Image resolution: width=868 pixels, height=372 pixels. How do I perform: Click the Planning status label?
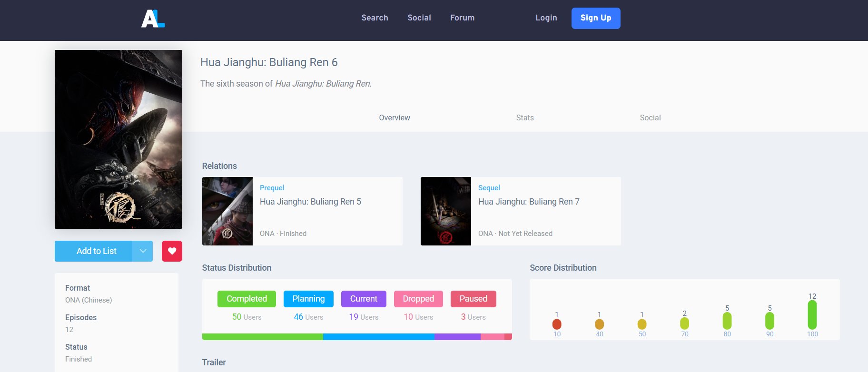tap(308, 299)
